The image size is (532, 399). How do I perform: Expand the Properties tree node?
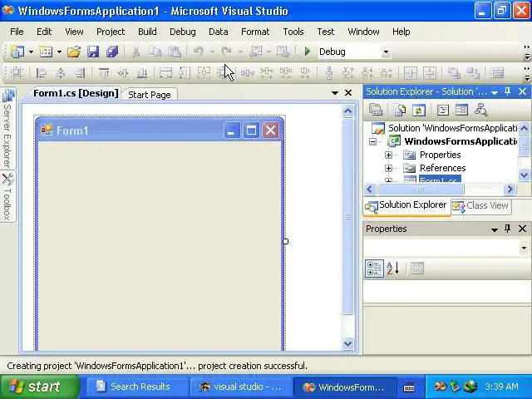[388, 155]
